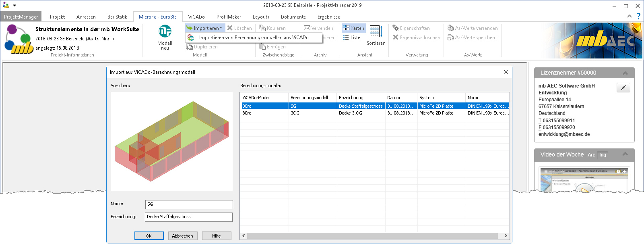Close the Import aus ViCADo-Berechnungsmodell dialog

coord(506,72)
